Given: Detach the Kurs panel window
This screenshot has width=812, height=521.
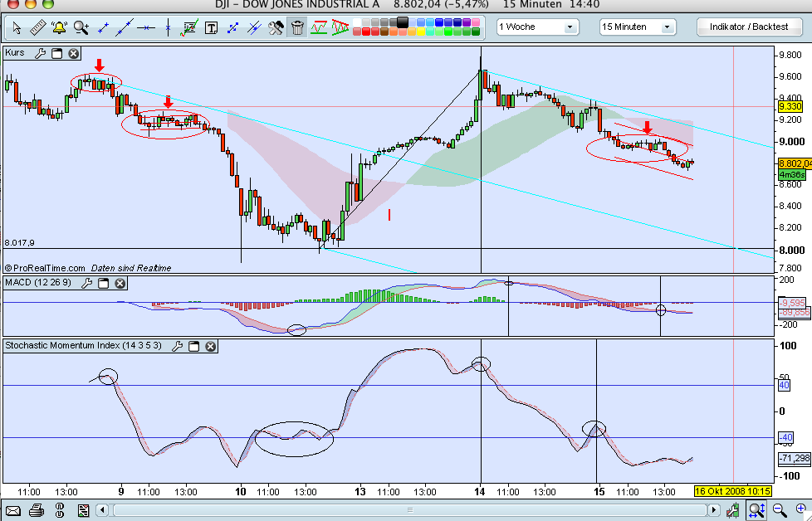Looking at the screenshot, I should (57, 53).
